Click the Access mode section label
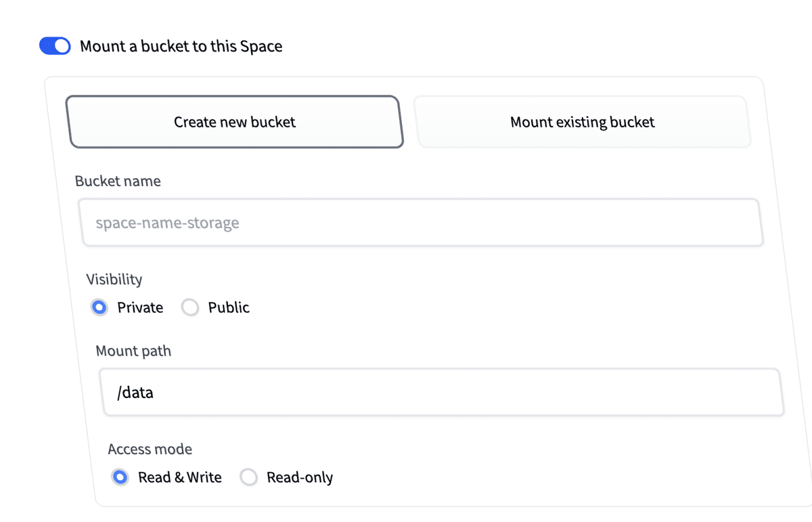Viewport: 812px width, 522px height. 150,449
